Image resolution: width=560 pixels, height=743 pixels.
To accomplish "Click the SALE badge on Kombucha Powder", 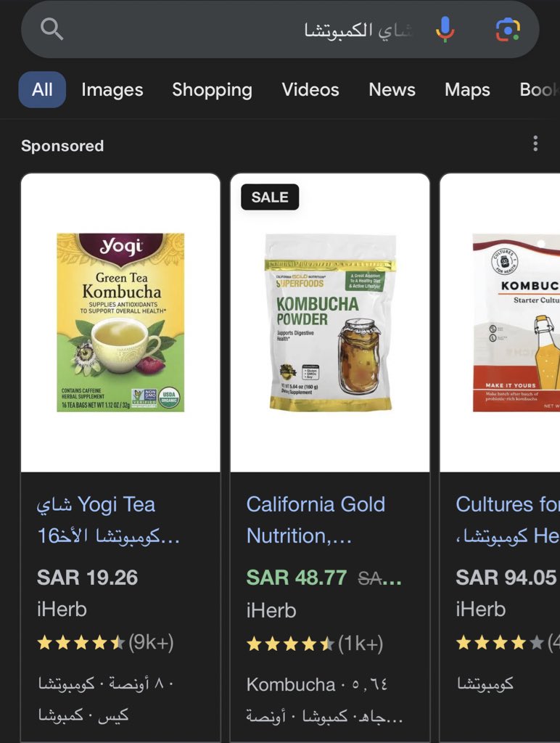I will pyautogui.click(x=270, y=197).
